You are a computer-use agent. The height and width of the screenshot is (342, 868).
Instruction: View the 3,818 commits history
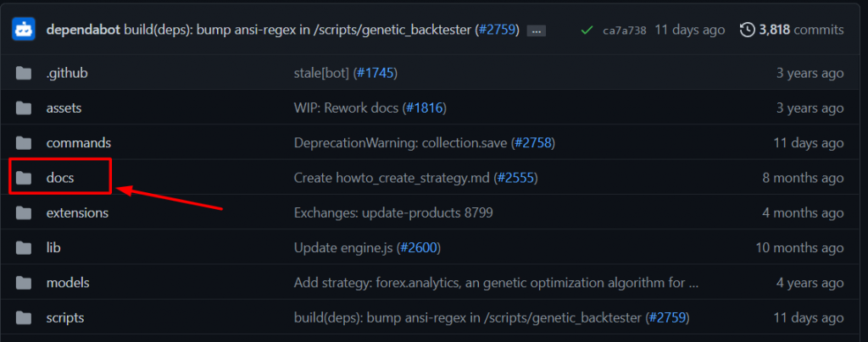[801, 30]
